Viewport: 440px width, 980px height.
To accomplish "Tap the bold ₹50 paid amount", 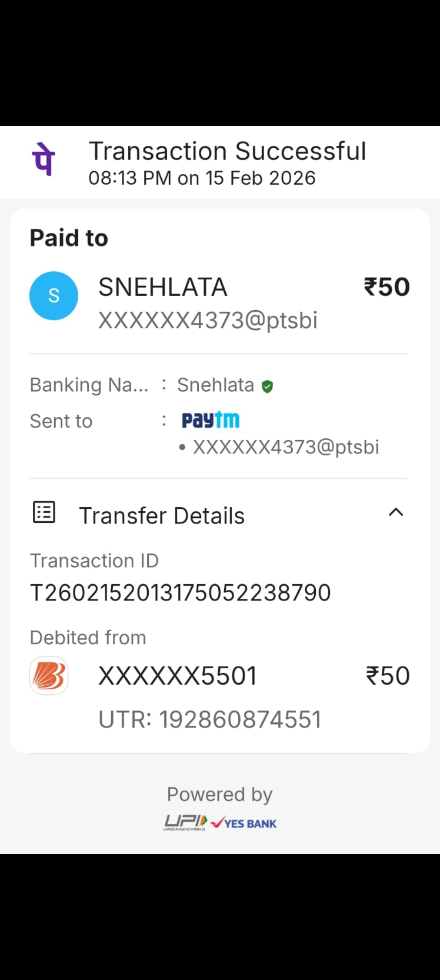I will click(x=387, y=287).
